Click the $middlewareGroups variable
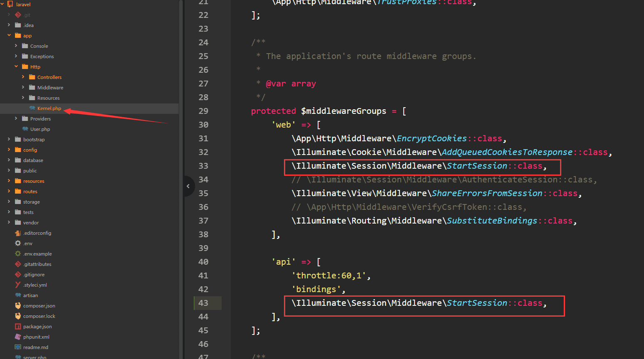This screenshot has height=359, width=644. tap(344, 111)
